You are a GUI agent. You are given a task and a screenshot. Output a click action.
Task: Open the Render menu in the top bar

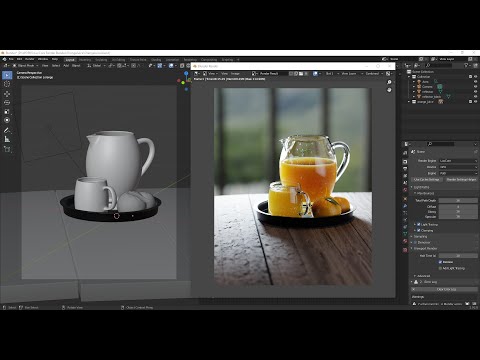pyautogui.click(x=30, y=59)
